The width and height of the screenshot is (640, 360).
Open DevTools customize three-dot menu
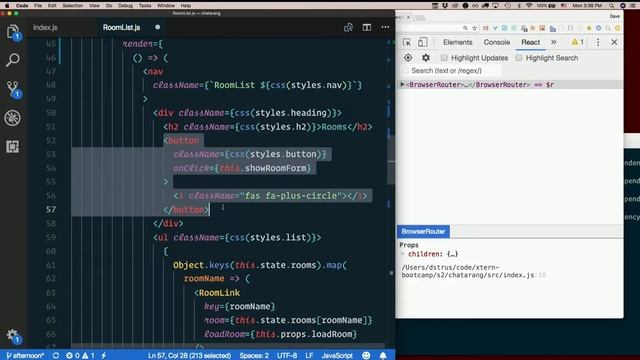pyautogui.click(x=598, y=42)
